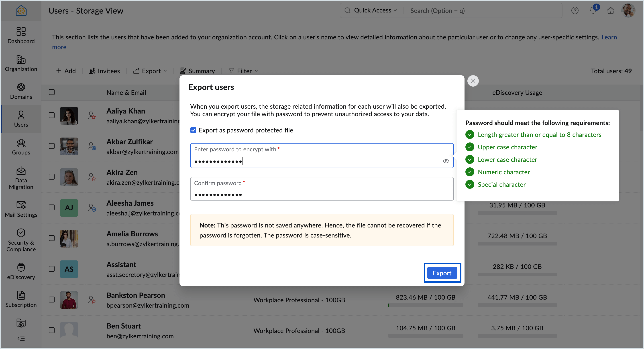This screenshot has height=349, width=644.
Task: Open the Invitees toolbar item
Action: click(104, 71)
